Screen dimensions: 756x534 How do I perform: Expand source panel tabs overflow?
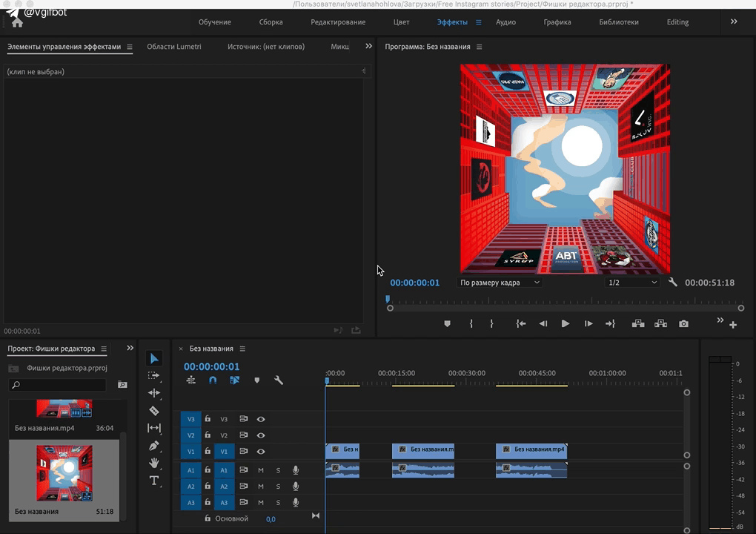tap(369, 46)
